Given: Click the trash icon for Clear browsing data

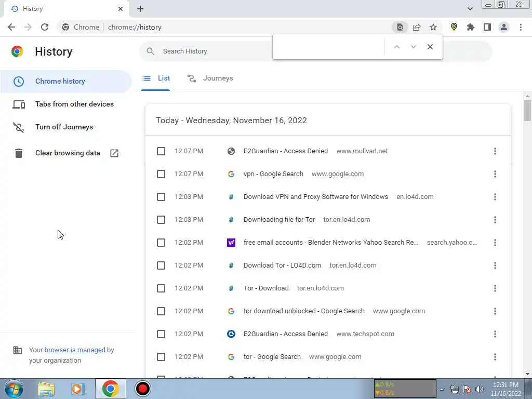Looking at the screenshot, I should click(x=19, y=153).
